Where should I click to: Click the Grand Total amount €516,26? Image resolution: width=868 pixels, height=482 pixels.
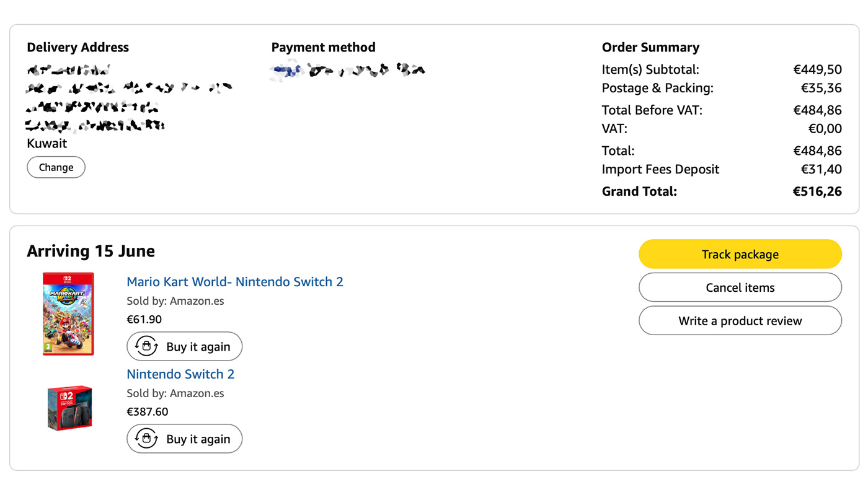point(817,191)
